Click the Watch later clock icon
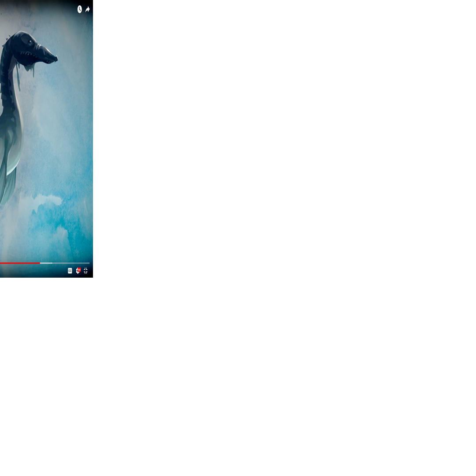The width and height of the screenshot is (476, 476). pyautogui.click(x=79, y=9)
